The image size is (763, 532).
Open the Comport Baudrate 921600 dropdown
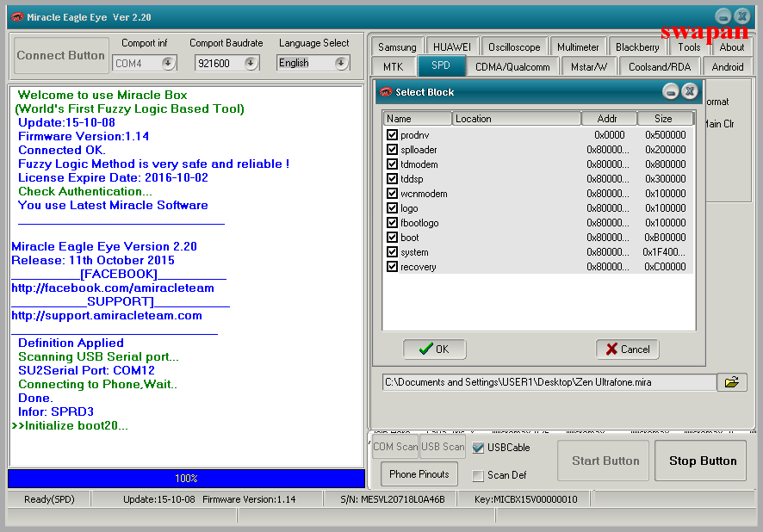[x=251, y=63]
